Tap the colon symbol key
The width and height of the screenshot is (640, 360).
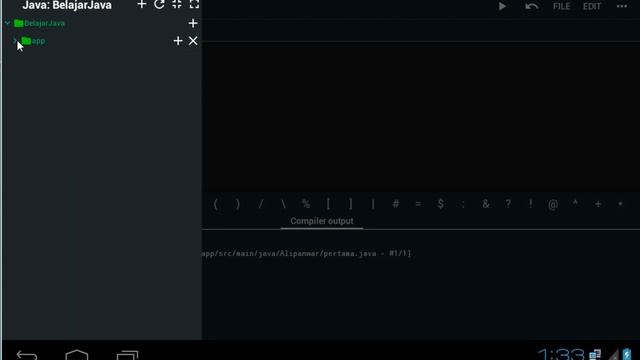(463, 204)
